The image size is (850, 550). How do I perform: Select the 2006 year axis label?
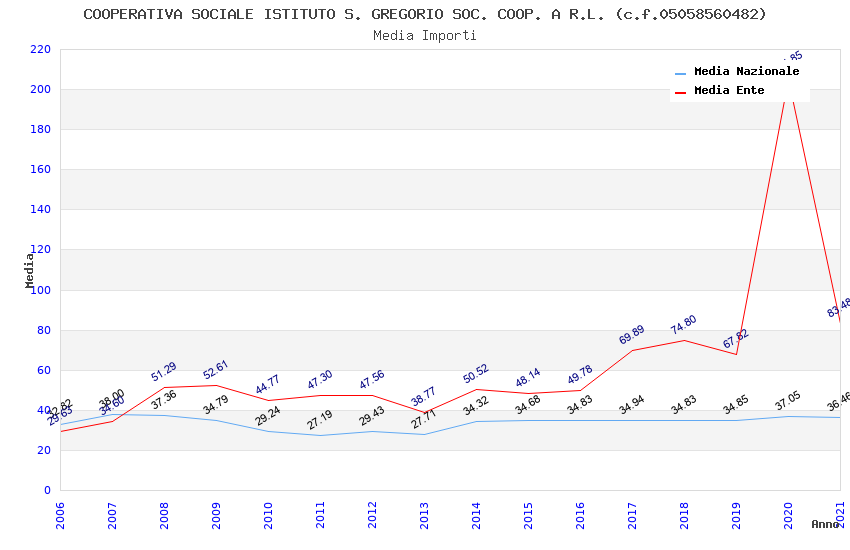[60, 516]
